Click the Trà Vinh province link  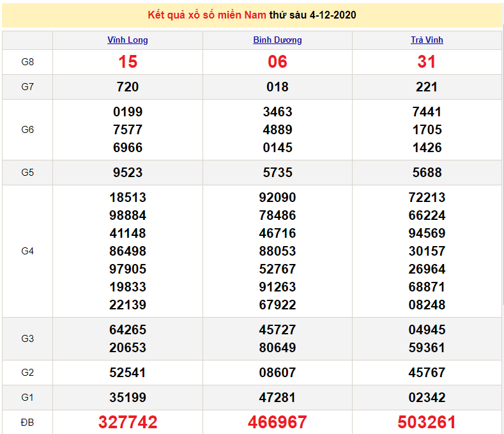pyautogui.click(x=427, y=40)
